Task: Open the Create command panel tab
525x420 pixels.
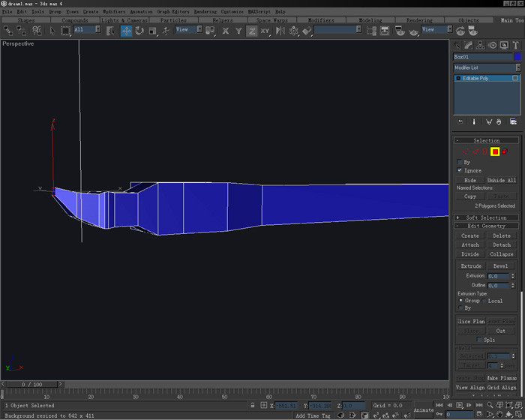Action: point(457,45)
